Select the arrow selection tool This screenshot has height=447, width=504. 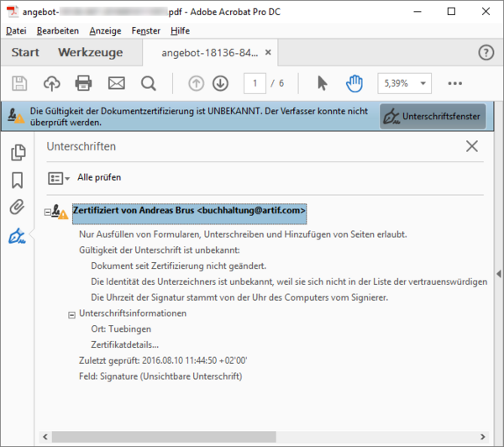click(x=322, y=83)
